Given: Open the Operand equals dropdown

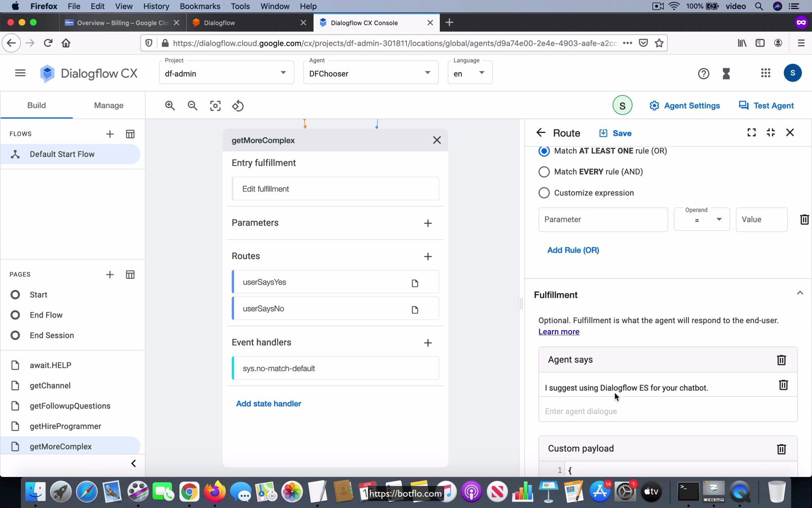Looking at the screenshot, I should (702, 219).
